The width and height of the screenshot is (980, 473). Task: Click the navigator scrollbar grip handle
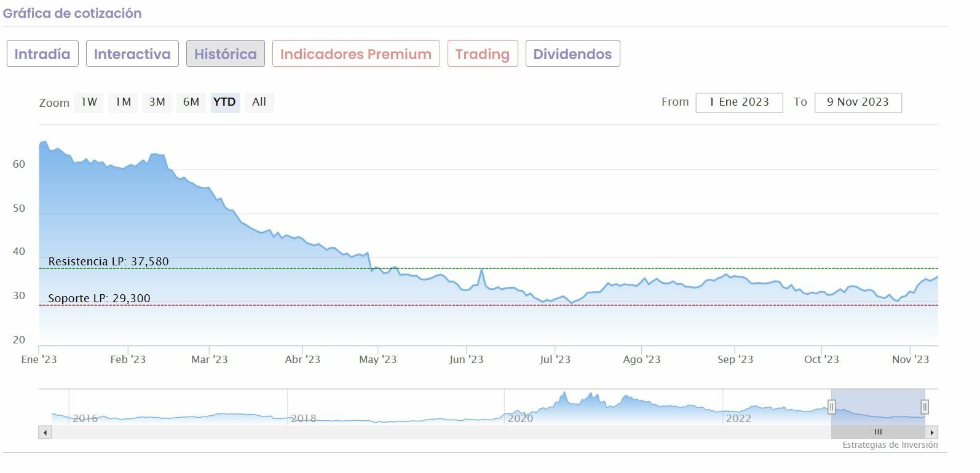(878, 432)
